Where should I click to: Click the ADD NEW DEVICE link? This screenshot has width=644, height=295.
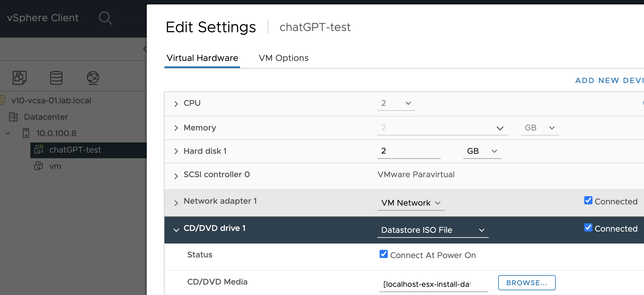(609, 81)
